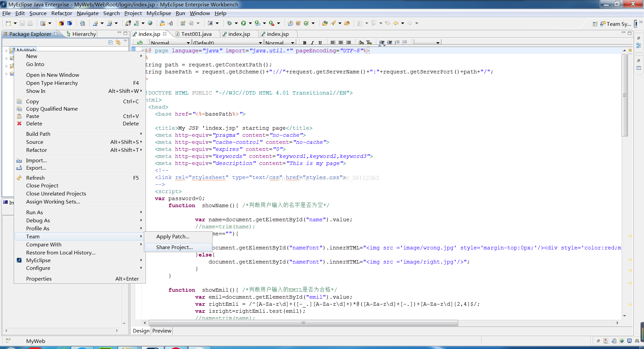The height and width of the screenshot is (349, 644).
Task: Toggle Italic formatting
Action: pos(312,43)
